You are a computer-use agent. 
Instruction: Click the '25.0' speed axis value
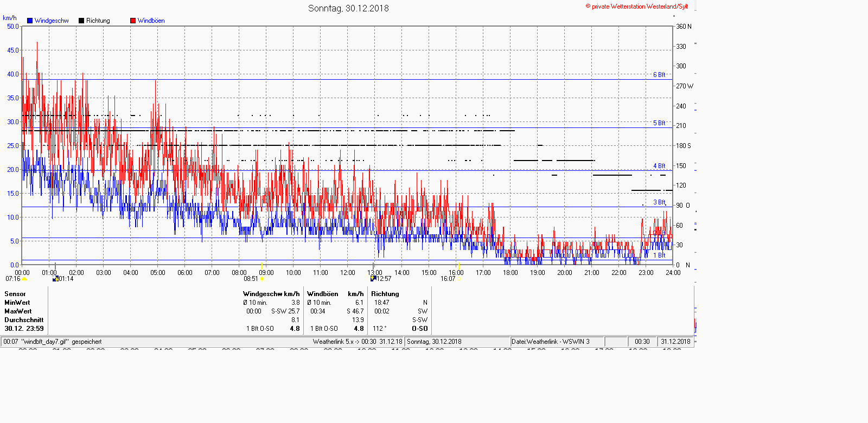coord(13,145)
